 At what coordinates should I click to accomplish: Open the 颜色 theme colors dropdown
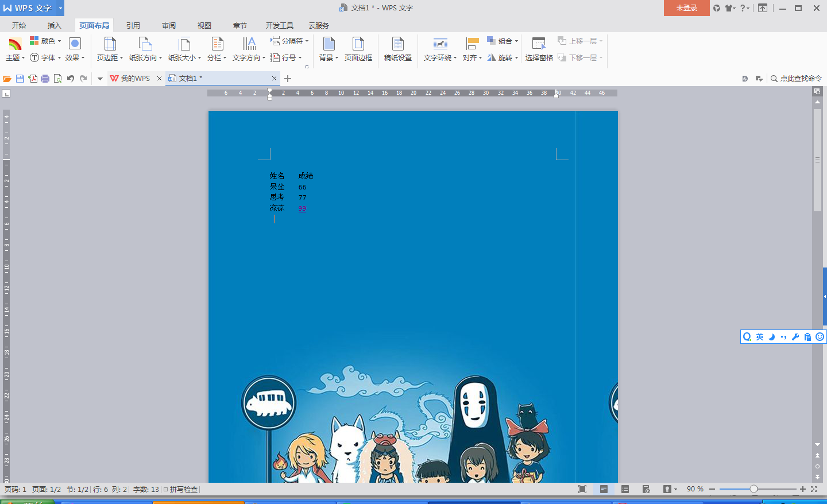[x=45, y=41]
